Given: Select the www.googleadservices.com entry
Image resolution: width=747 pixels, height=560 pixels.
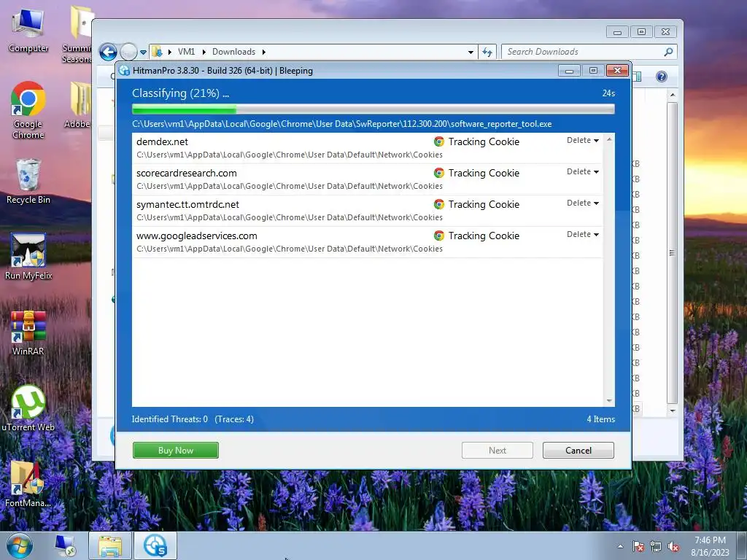Looking at the screenshot, I should click(x=368, y=242).
